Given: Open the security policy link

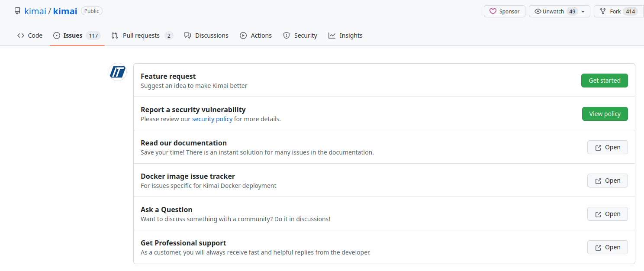Looking at the screenshot, I should 212,119.
